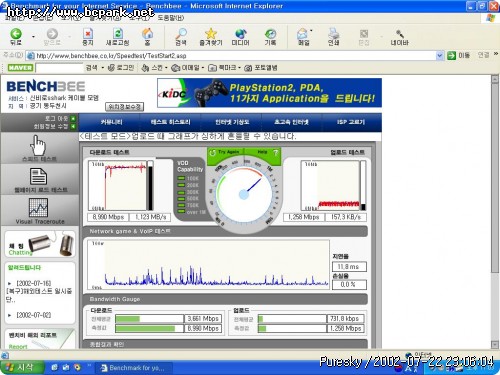
Task: Click the Naver toolbar icon on right
Action: tap(399, 34)
